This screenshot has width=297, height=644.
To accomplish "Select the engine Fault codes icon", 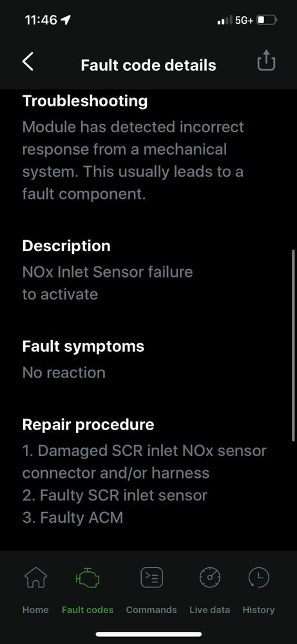I will point(88,578).
